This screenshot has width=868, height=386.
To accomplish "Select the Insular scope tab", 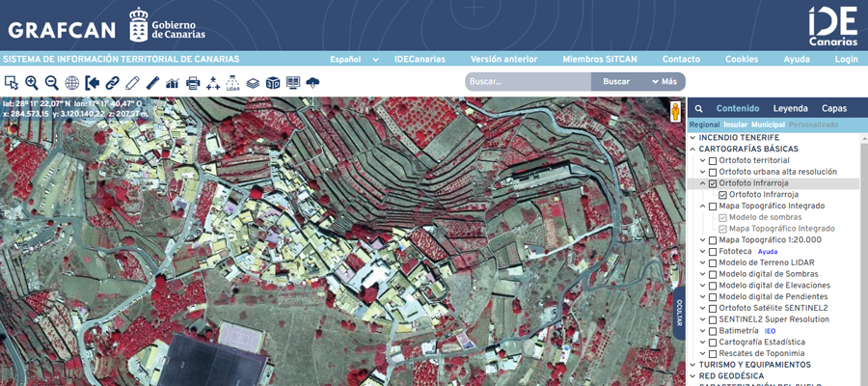I will 735,125.
